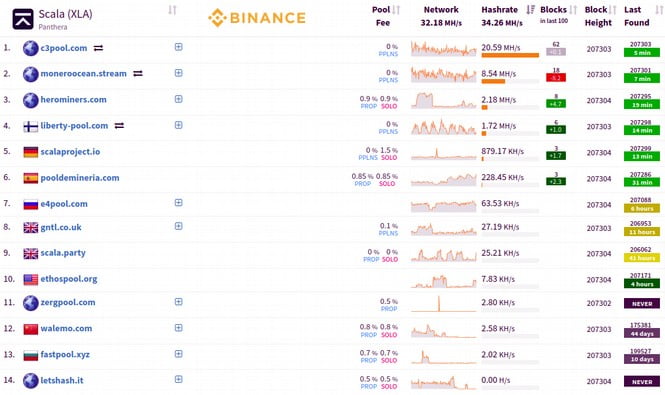
Task: Expand the letshash.it row plus icon
Action: point(179,379)
